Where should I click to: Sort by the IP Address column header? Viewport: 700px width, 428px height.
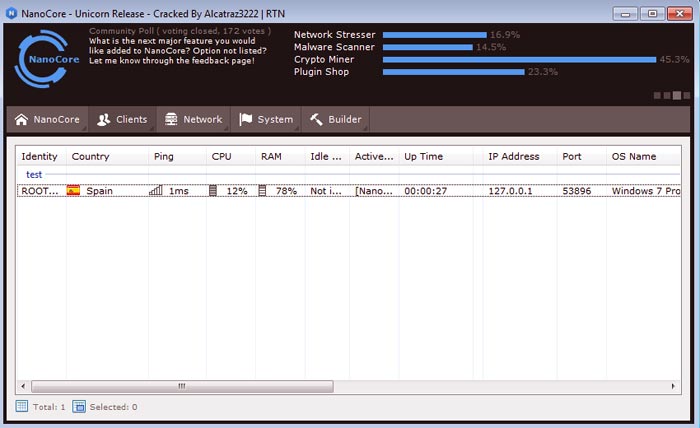pyautogui.click(x=520, y=156)
